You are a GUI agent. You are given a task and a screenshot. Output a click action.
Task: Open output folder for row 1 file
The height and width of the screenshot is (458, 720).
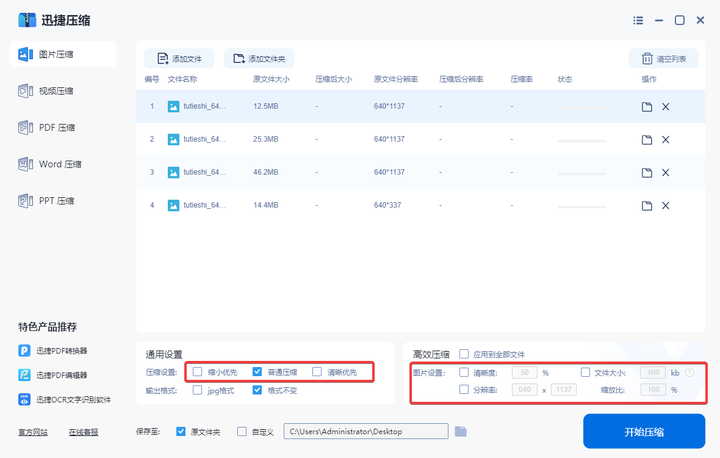tap(647, 107)
